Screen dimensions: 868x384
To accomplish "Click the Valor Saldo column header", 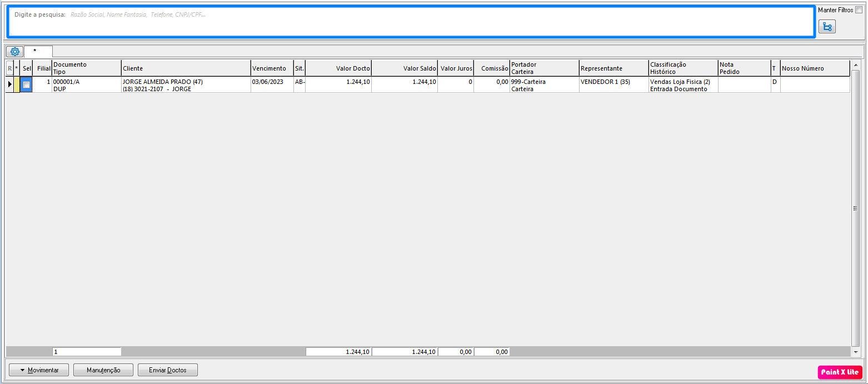I will point(404,68).
